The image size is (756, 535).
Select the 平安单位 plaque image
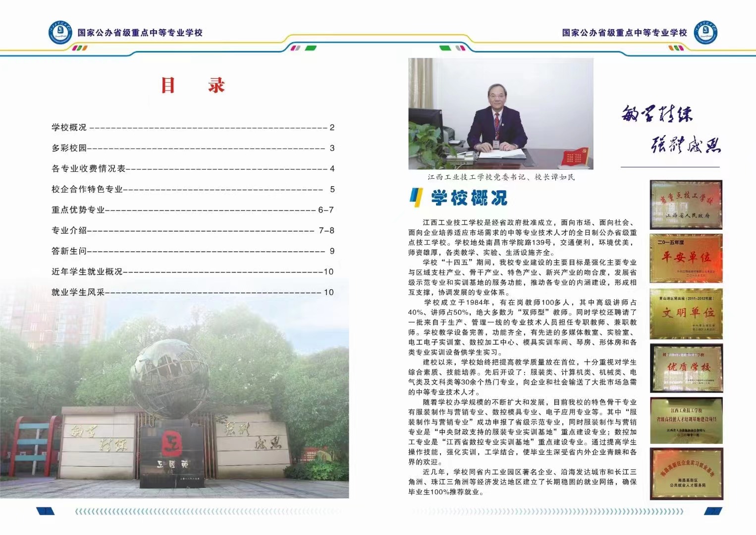pos(686,258)
